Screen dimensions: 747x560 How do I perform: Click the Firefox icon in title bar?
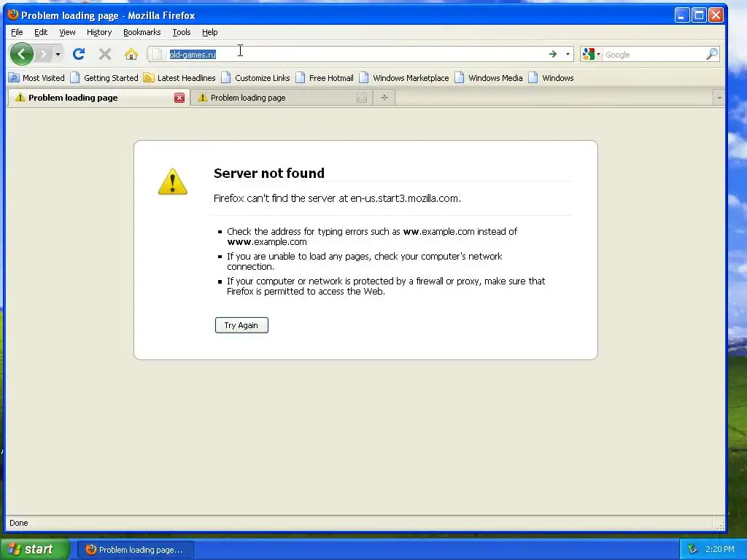13,15
